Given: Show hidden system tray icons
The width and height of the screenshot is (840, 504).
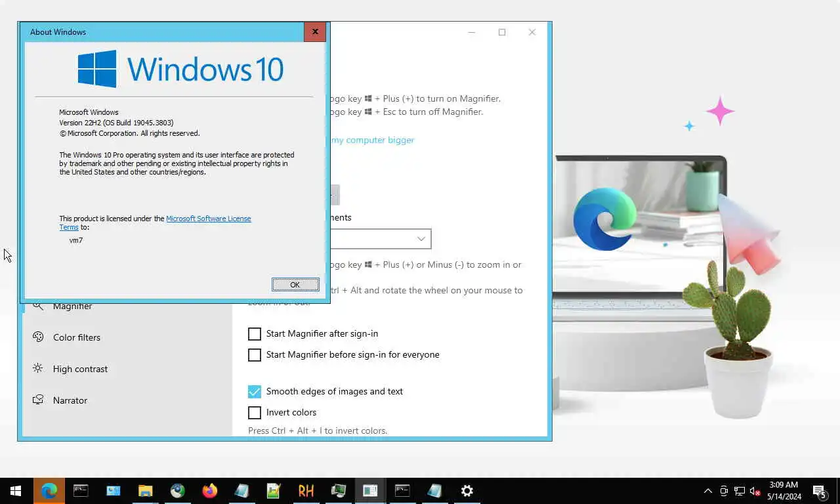Looking at the screenshot, I should tap(707, 491).
